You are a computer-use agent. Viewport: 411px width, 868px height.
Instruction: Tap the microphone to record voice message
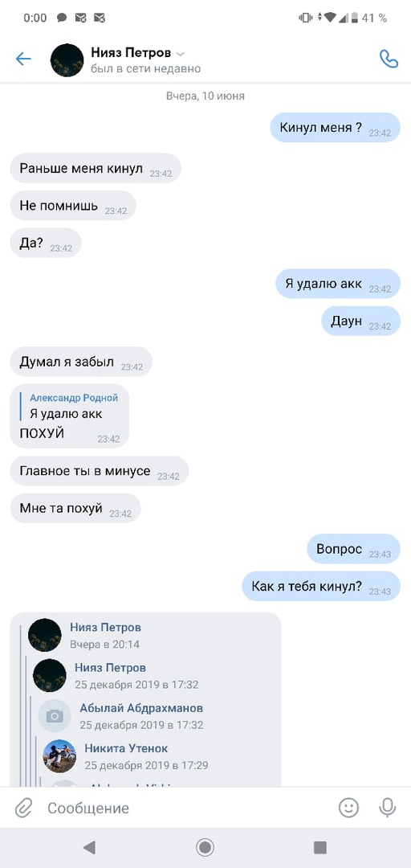(x=387, y=808)
